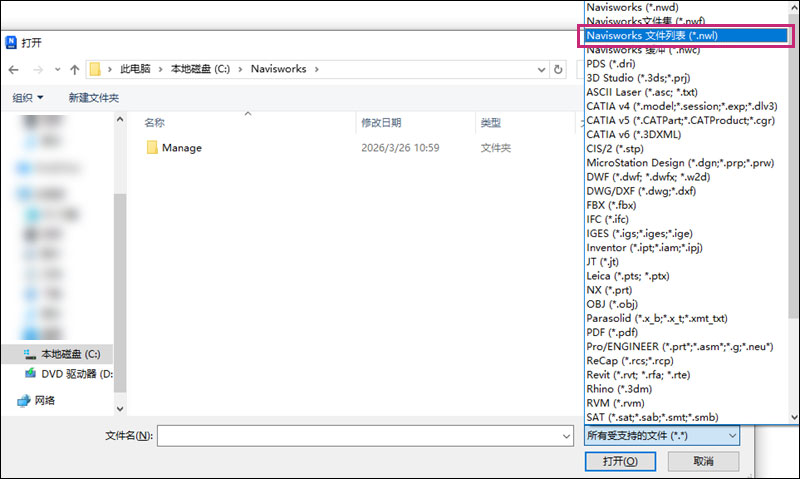
Task: Refresh the Navisworks folder view
Action: click(558, 69)
